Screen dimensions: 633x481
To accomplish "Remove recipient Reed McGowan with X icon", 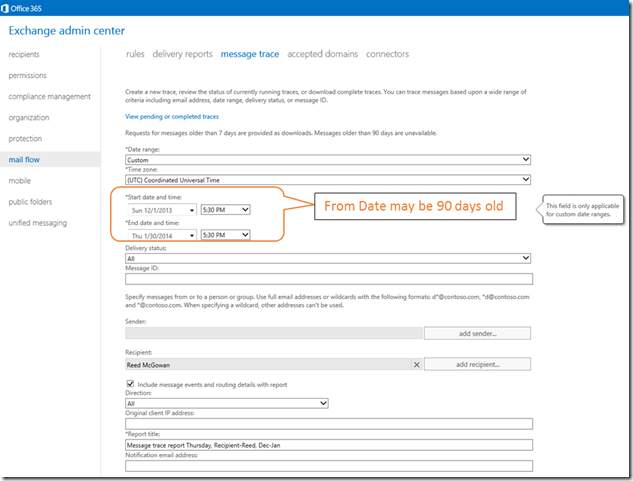I will tap(417, 365).
